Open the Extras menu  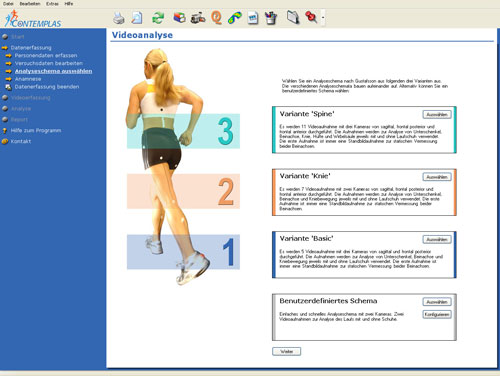tap(52, 4)
